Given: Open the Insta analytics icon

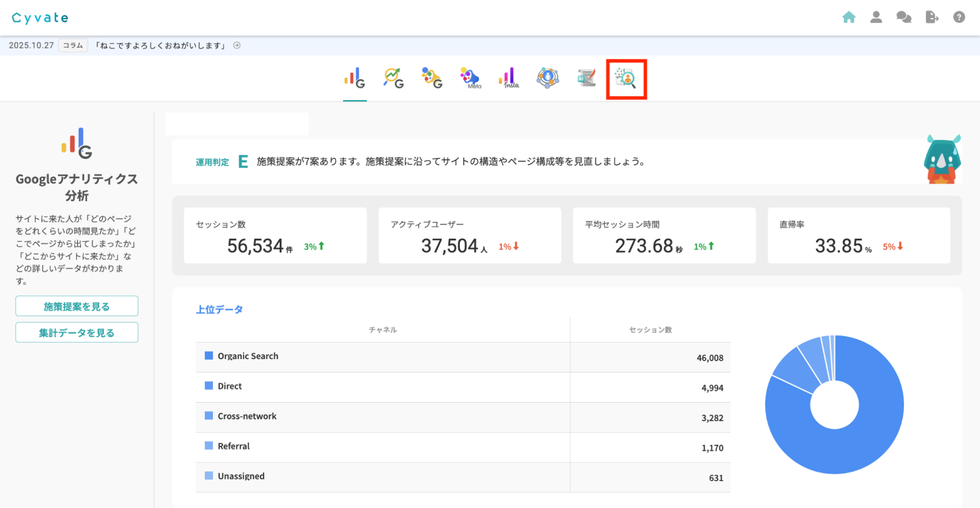Looking at the screenshot, I should 509,78.
